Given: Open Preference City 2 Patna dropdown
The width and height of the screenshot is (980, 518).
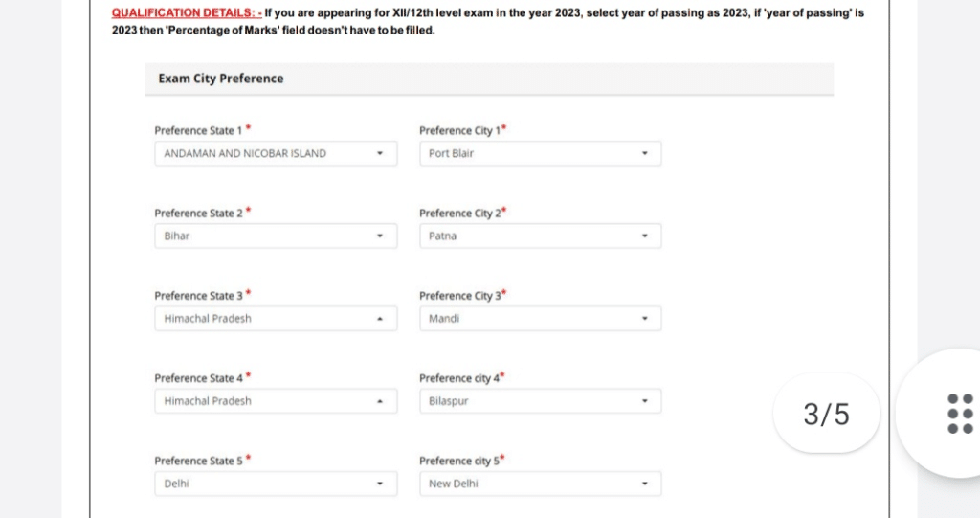Looking at the screenshot, I should pos(540,236).
